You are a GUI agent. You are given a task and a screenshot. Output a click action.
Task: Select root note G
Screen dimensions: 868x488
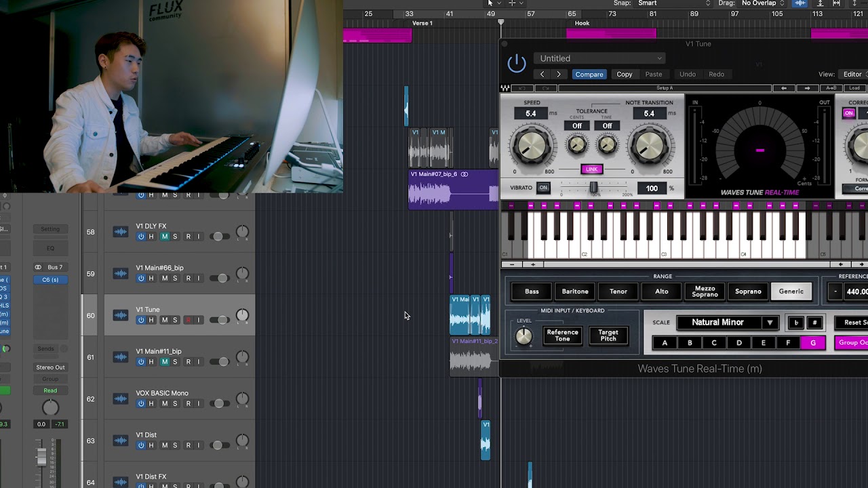[813, 343]
